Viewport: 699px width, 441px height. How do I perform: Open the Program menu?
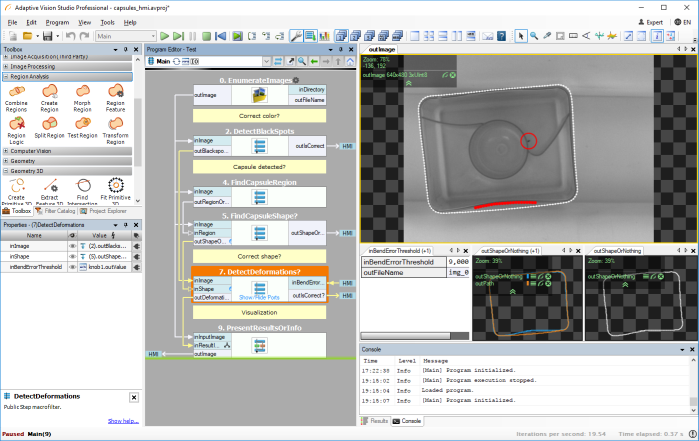tap(57, 21)
